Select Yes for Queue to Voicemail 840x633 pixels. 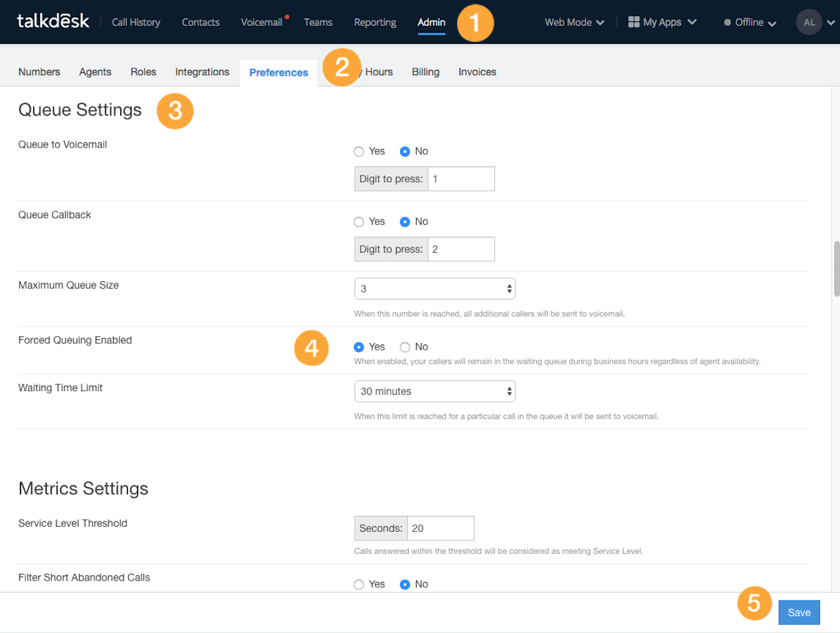[359, 151]
